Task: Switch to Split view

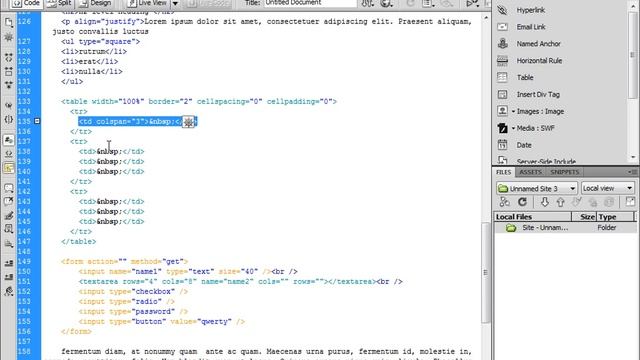Action: 60,3
